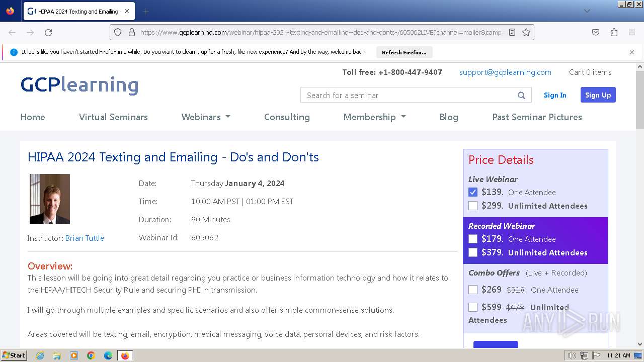Click the browser address bar

[x=322, y=32]
